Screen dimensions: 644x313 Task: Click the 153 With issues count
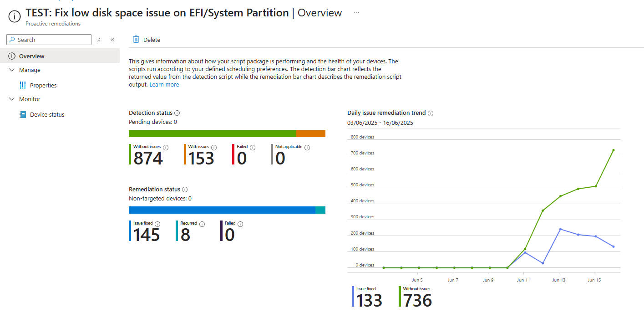(x=201, y=159)
